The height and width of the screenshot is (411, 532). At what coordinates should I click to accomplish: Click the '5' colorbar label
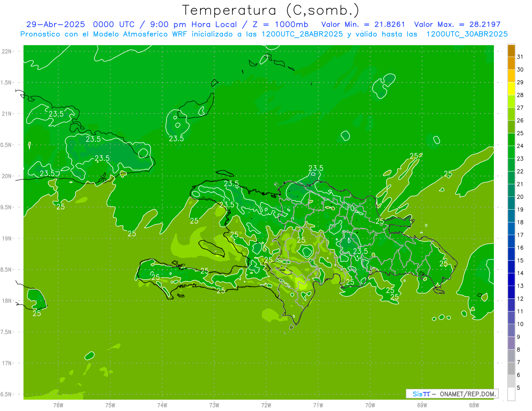519,388
